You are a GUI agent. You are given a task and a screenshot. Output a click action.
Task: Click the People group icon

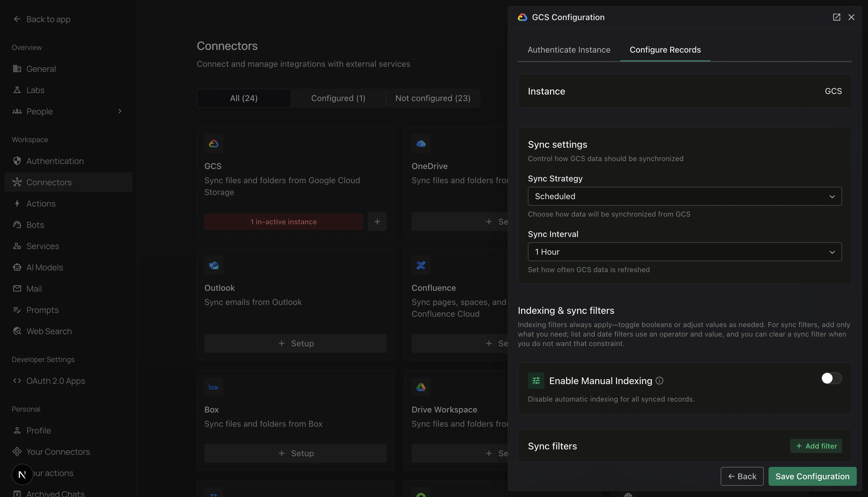click(17, 111)
